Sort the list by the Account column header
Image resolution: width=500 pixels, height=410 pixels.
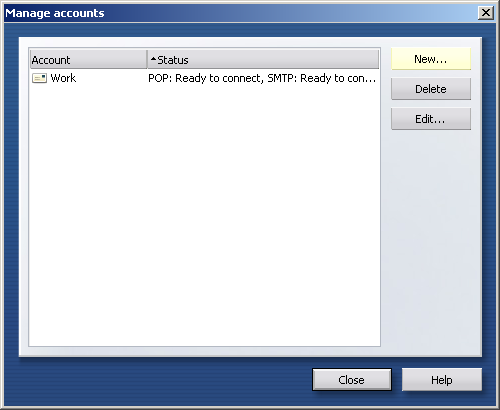pyautogui.click(x=88, y=60)
